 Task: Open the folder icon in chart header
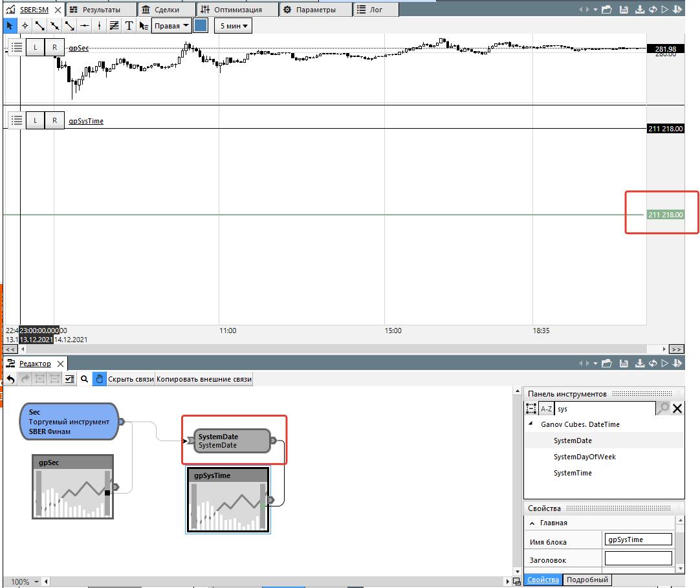click(606, 10)
